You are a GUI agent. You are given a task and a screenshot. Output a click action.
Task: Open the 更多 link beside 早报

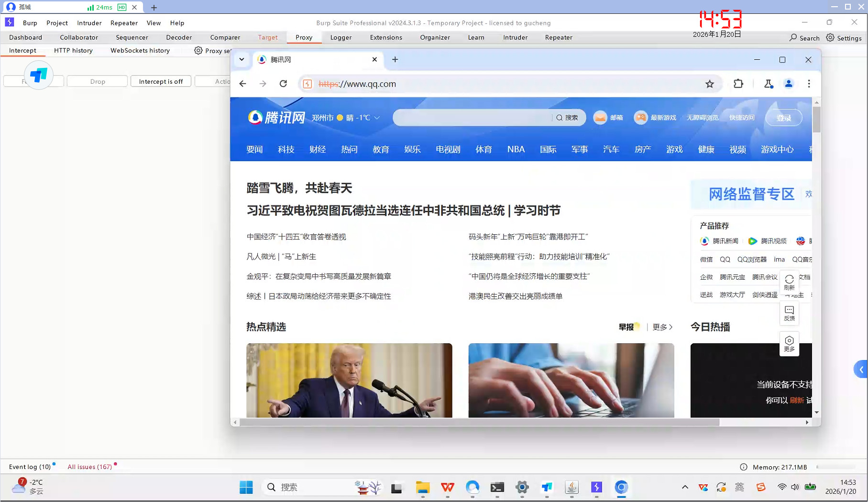pyautogui.click(x=662, y=327)
